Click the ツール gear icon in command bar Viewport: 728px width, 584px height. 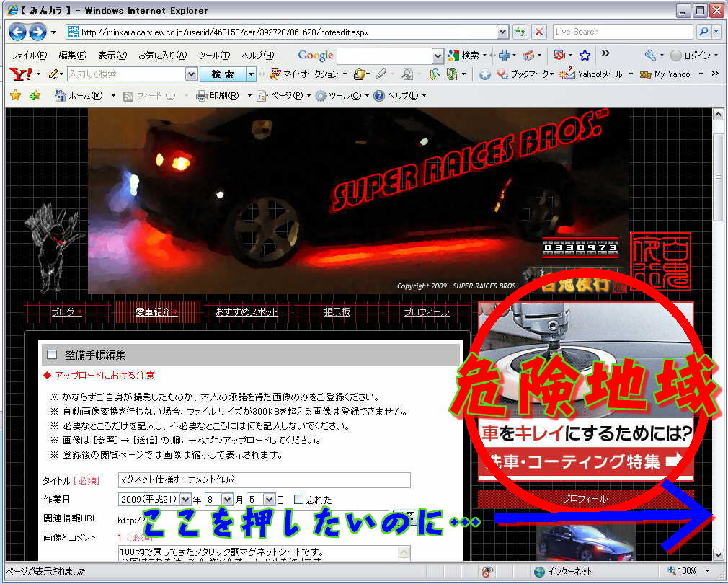tap(320, 96)
